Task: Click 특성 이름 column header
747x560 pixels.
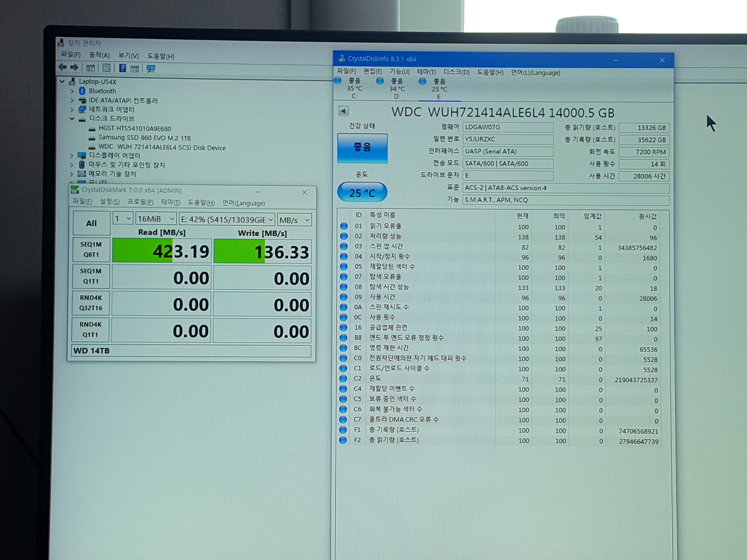Action: (382, 215)
